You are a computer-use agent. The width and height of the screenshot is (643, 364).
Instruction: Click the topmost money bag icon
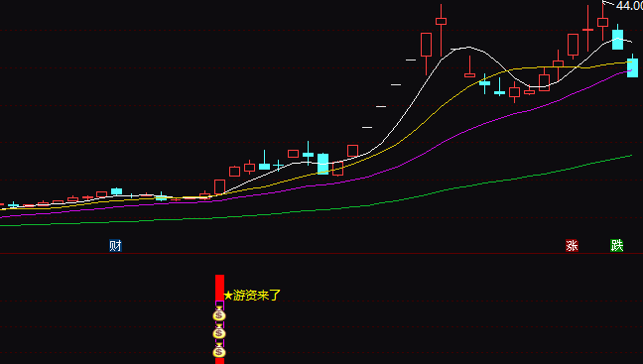pyautogui.click(x=219, y=314)
